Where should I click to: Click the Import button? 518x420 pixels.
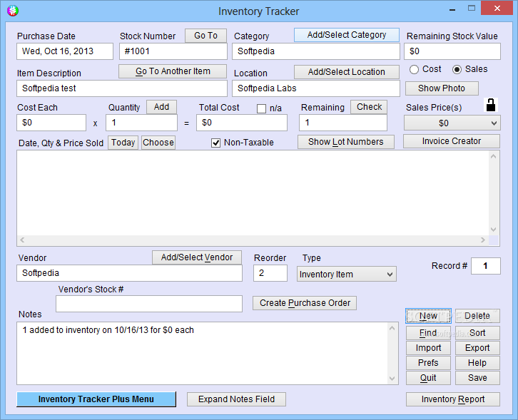click(x=428, y=348)
